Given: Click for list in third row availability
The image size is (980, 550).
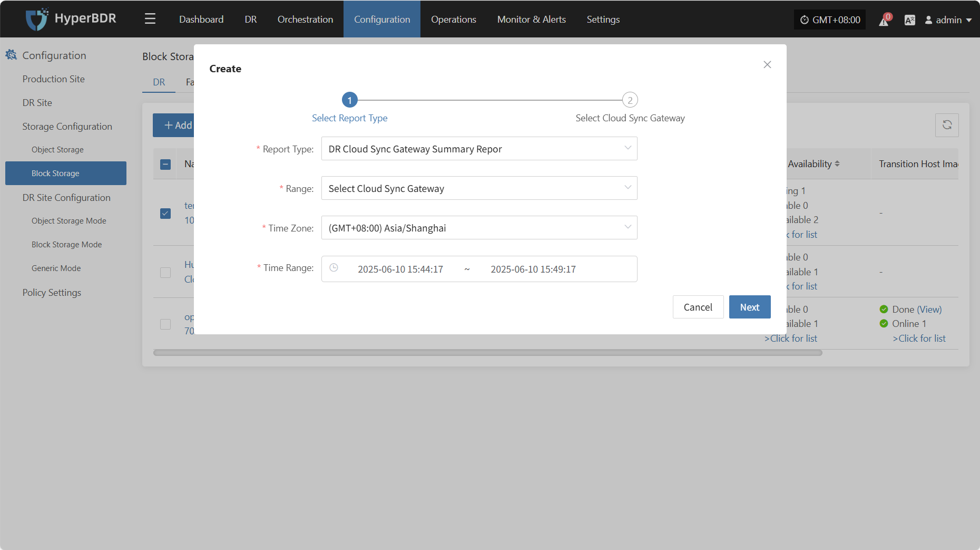Looking at the screenshot, I should [x=791, y=338].
